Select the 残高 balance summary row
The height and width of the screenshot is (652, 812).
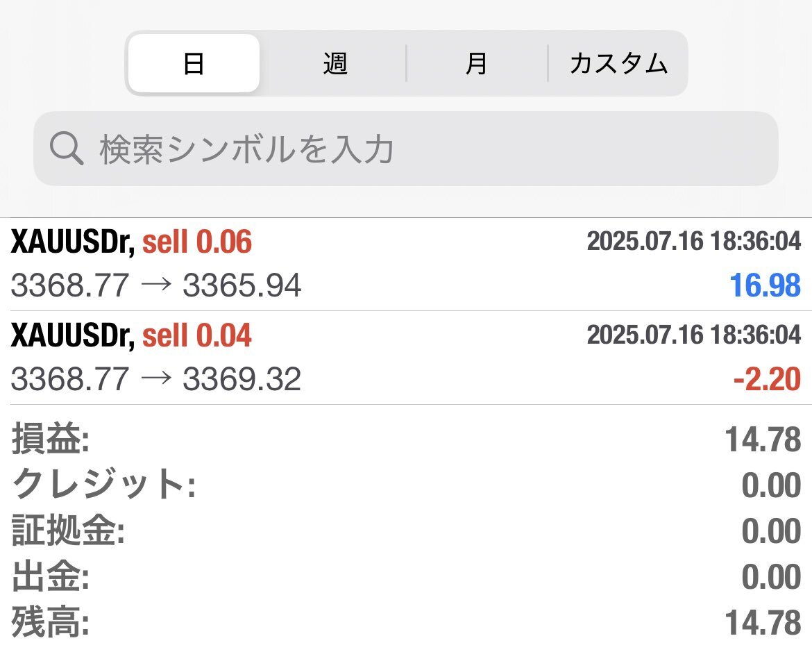(x=406, y=622)
